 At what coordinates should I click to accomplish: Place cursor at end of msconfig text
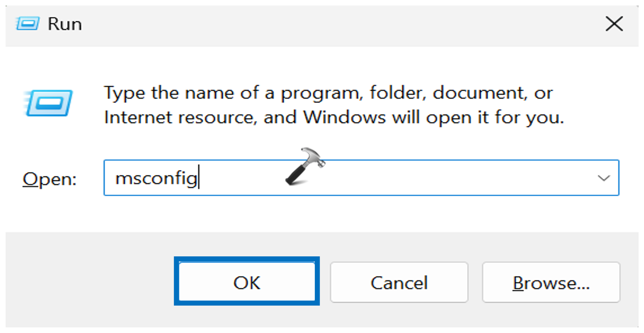click(x=199, y=178)
